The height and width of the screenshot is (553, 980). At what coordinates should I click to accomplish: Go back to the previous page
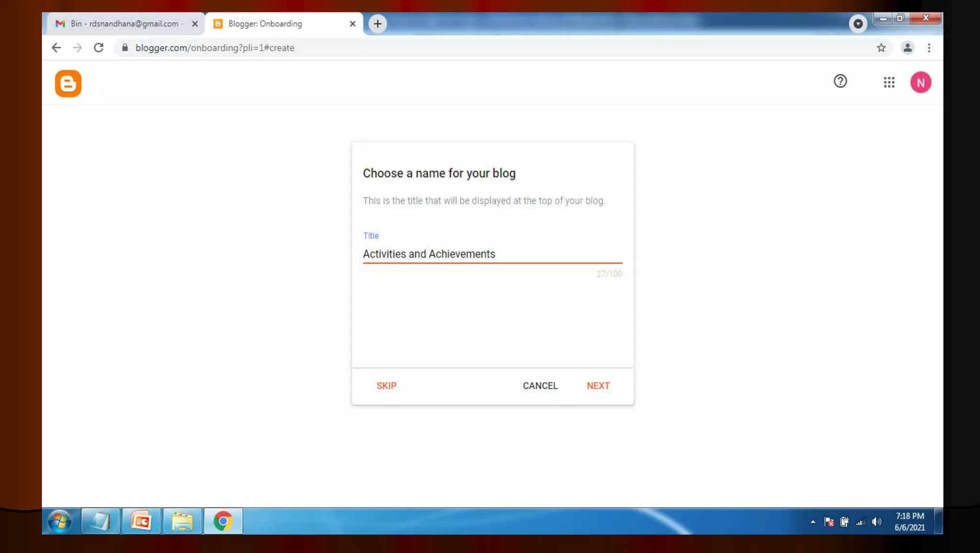pos(56,47)
